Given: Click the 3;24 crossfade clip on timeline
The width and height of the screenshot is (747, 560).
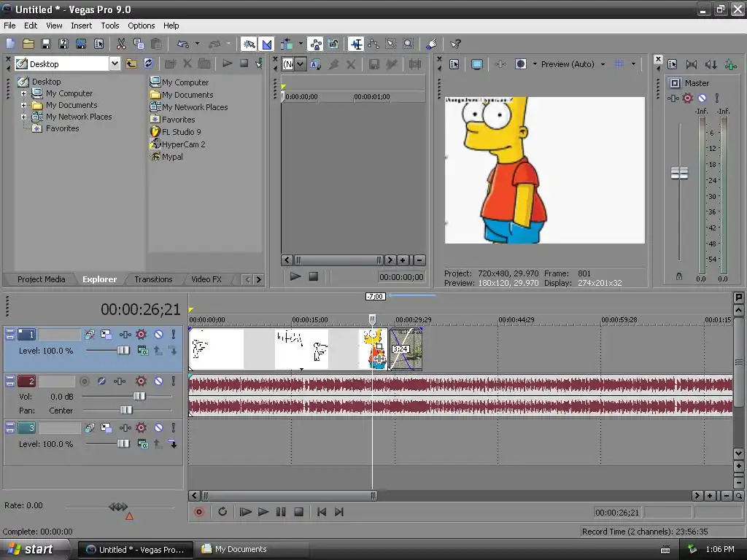Looking at the screenshot, I should coord(406,349).
